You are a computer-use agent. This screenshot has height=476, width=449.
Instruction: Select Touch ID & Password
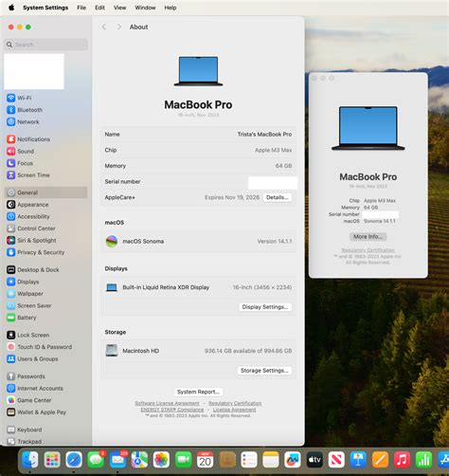(x=39, y=347)
